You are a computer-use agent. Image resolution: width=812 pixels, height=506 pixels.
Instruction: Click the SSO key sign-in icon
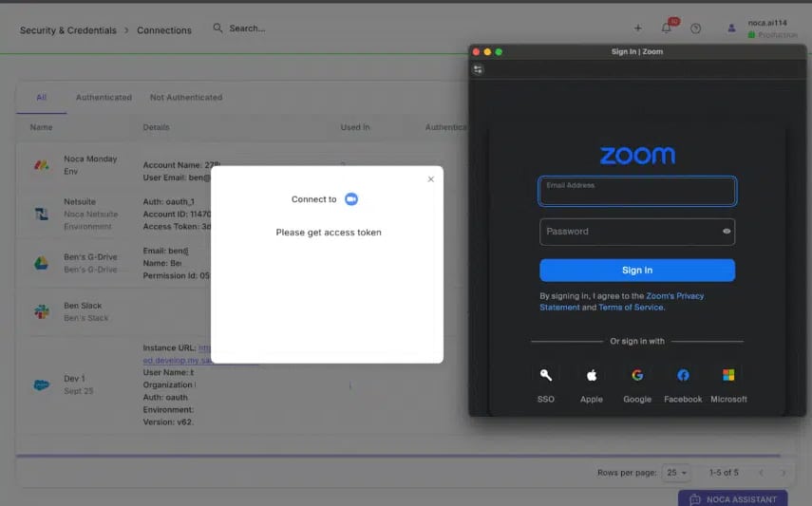(x=545, y=375)
